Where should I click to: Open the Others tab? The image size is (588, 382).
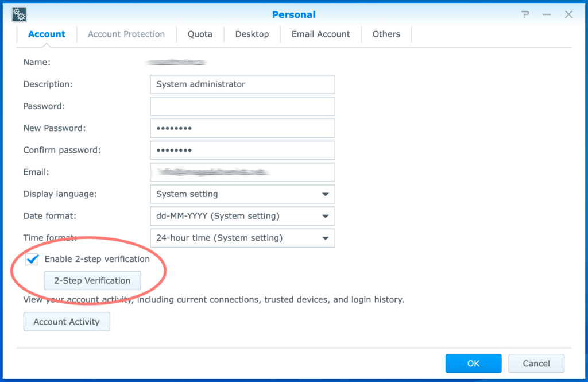click(386, 34)
